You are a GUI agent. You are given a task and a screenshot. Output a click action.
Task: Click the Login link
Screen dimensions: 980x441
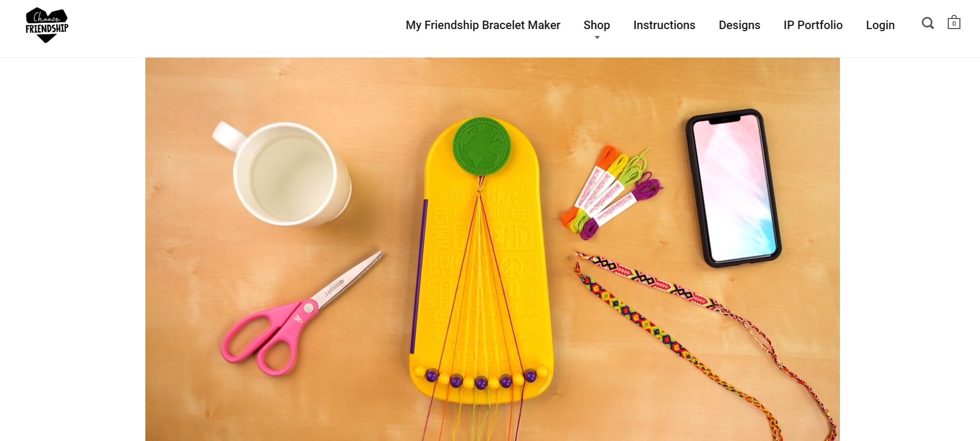[880, 25]
